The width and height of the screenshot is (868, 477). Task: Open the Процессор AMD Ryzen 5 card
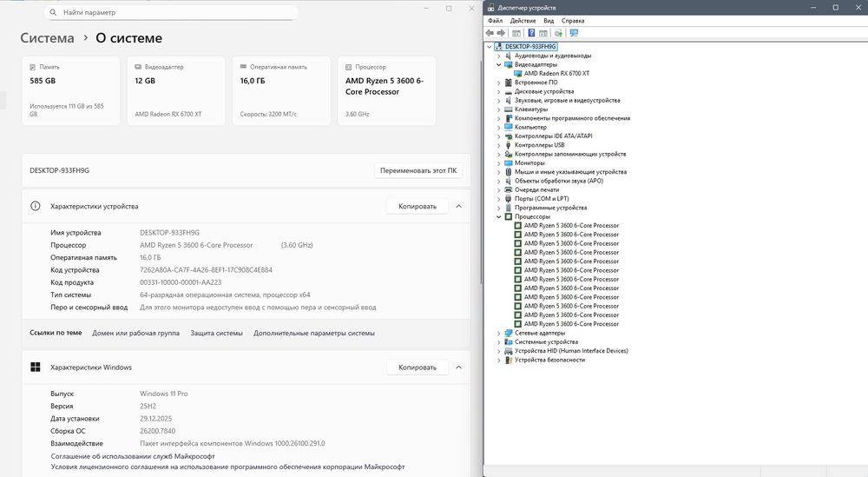pyautogui.click(x=386, y=91)
